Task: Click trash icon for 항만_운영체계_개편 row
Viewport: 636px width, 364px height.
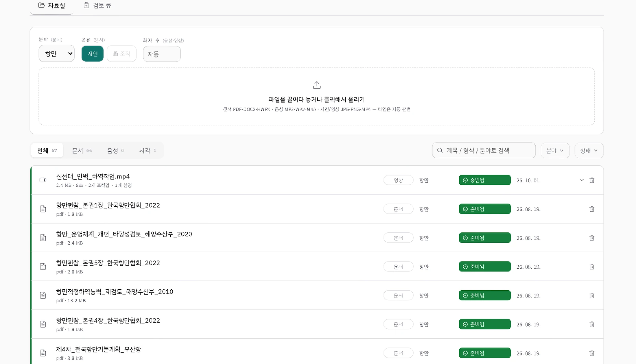Action: (x=592, y=238)
